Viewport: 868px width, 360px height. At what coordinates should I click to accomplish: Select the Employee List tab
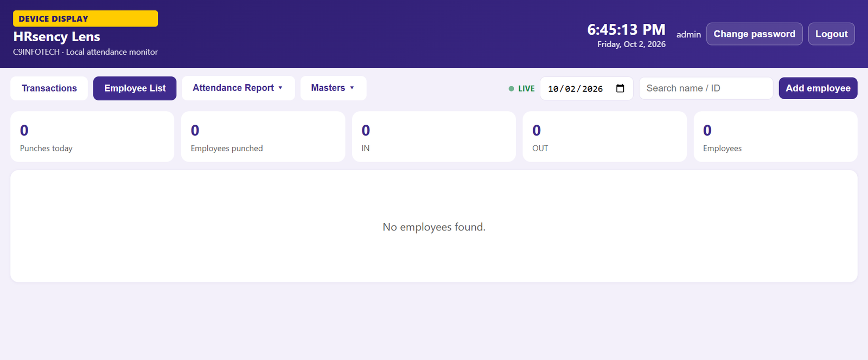[x=135, y=88]
